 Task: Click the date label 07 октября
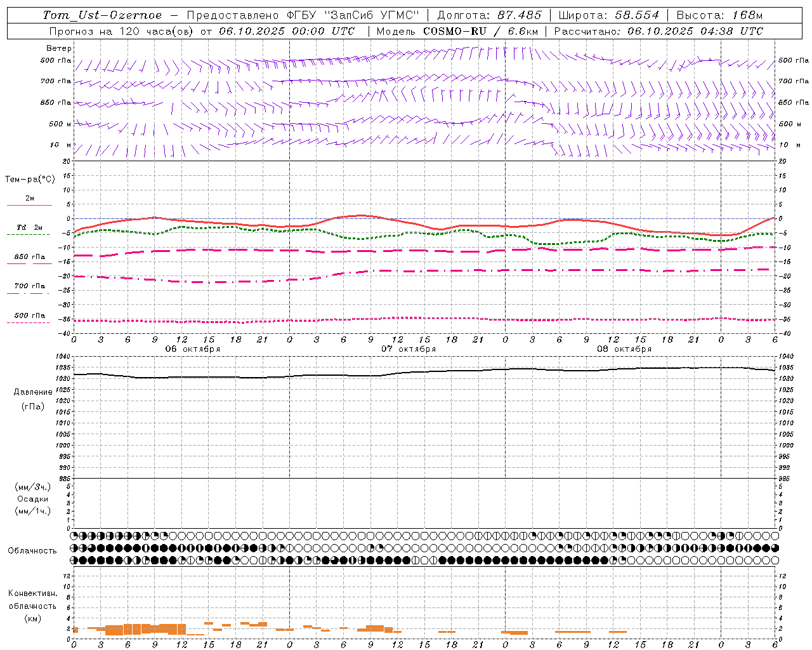tap(409, 349)
